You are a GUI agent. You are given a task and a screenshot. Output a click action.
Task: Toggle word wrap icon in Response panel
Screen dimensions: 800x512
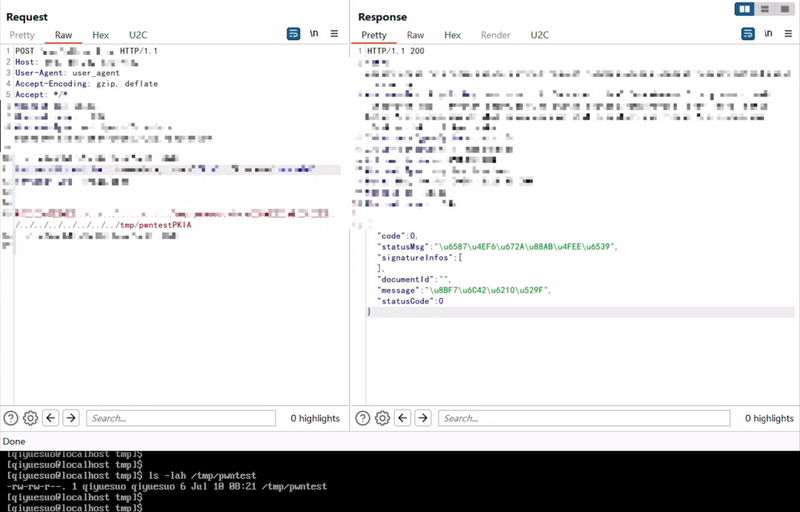[x=748, y=34]
